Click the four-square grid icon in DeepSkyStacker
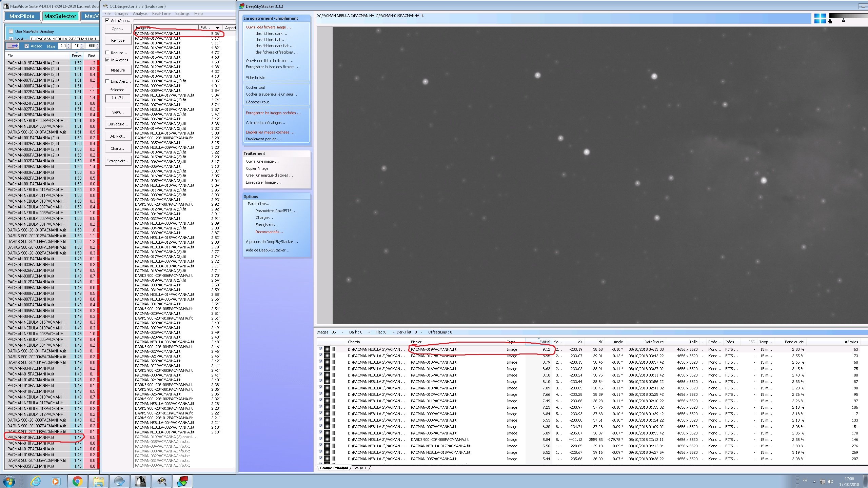 coord(820,19)
